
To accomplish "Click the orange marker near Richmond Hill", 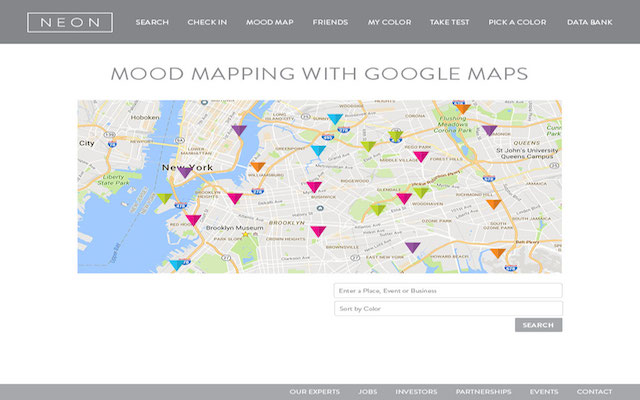I will coord(493,204).
